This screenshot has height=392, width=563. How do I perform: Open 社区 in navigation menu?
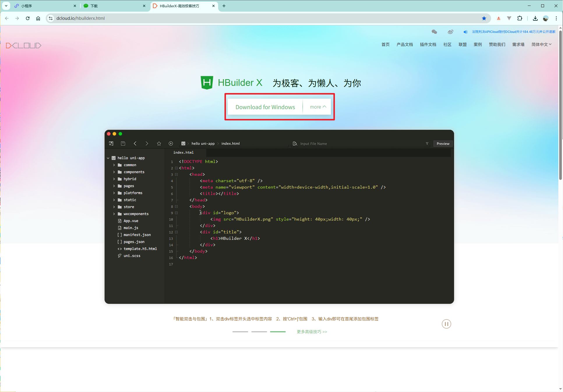(x=447, y=45)
